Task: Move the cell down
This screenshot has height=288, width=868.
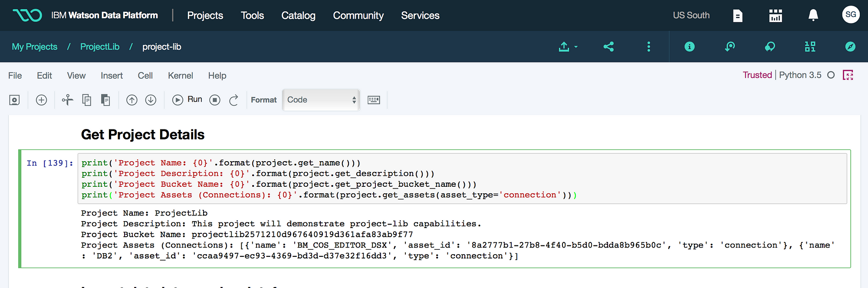Action: pos(151,100)
